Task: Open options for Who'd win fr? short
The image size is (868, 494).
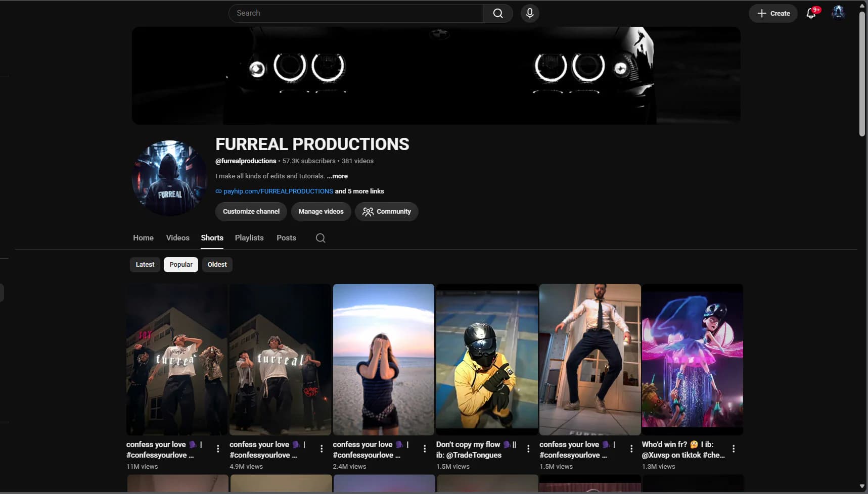Action: pyautogui.click(x=734, y=449)
